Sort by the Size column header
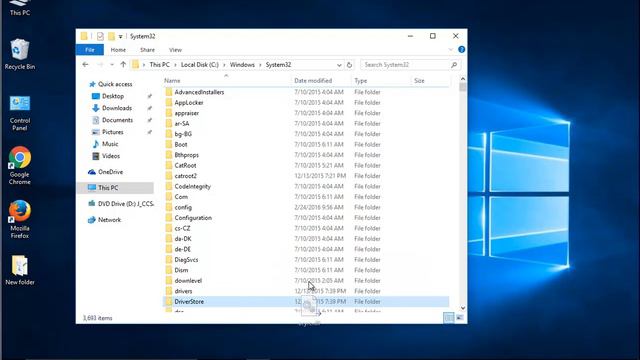 click(419, 81)
